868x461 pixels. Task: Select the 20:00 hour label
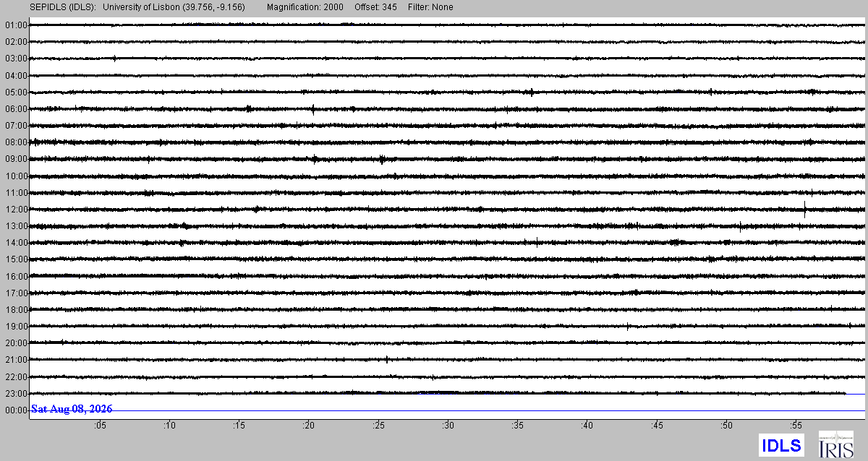(16, 343)
